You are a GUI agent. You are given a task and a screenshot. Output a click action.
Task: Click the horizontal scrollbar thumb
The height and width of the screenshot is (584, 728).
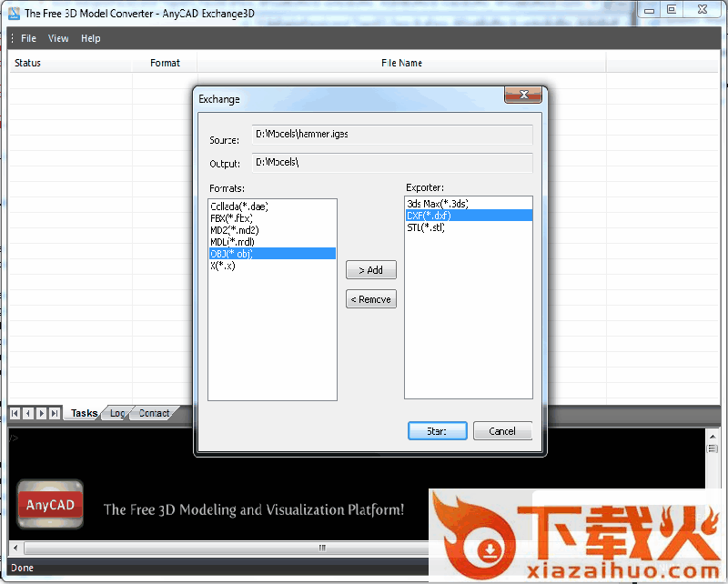[x=322, y=549]
